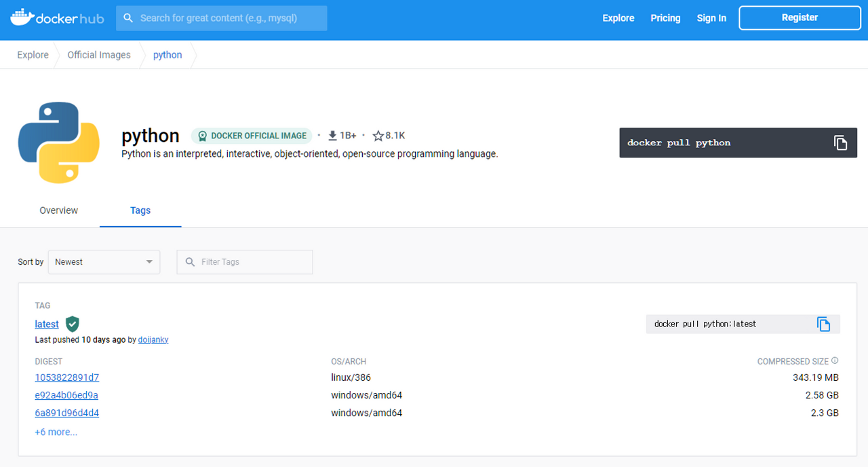This screenshot has width=868, height=467.
Task: Click the compressed size info icon
Action: click(835, 361)
